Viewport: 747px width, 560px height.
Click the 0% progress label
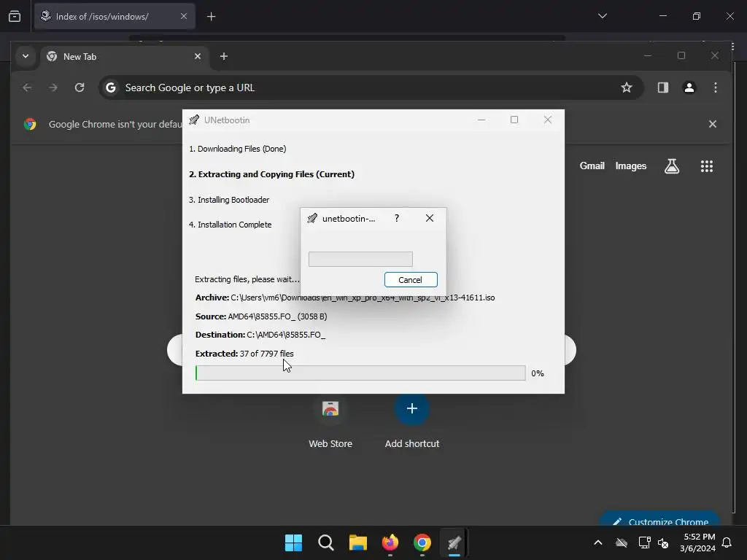coord(538,373)
